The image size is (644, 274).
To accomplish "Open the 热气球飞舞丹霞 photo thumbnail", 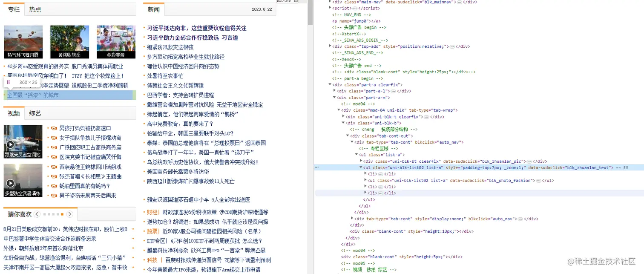I will [23, 42].
